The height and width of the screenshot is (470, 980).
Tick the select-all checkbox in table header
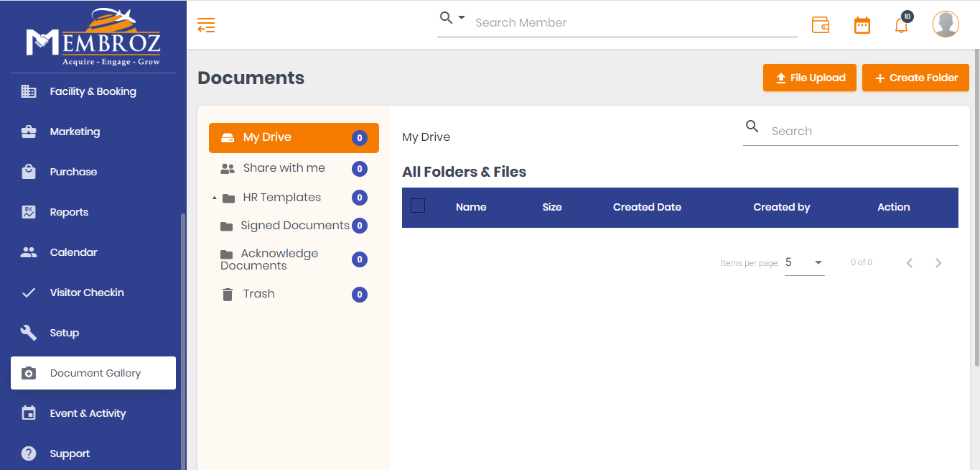[418, 206]
